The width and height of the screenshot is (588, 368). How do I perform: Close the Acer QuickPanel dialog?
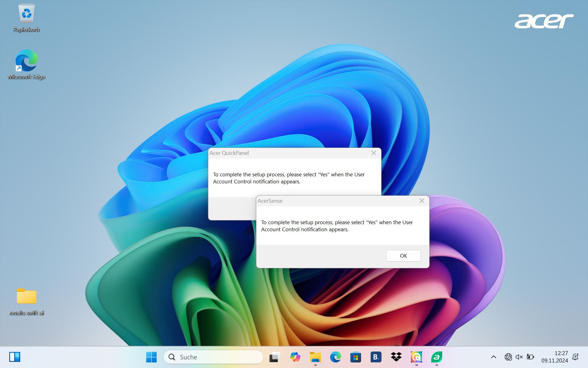(374, 153)
